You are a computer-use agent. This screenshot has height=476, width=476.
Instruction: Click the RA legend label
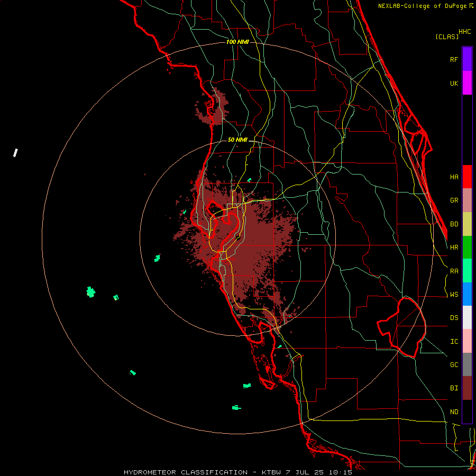[454, 271]
